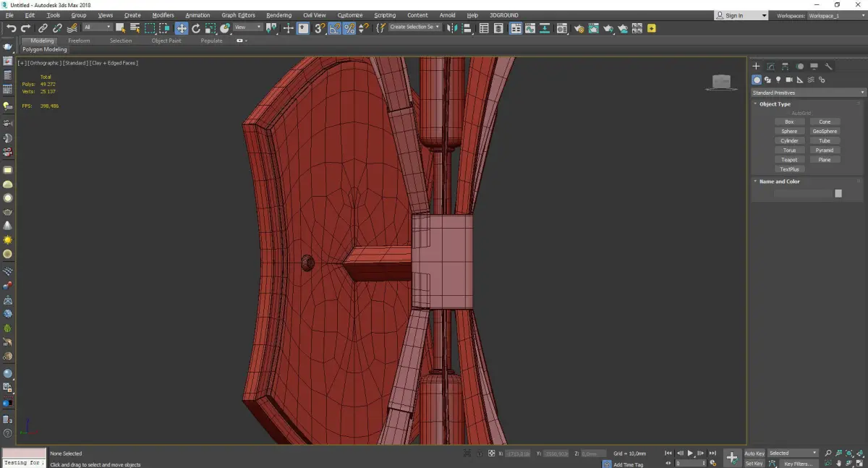Click the Key Filters button

point(798,464)
